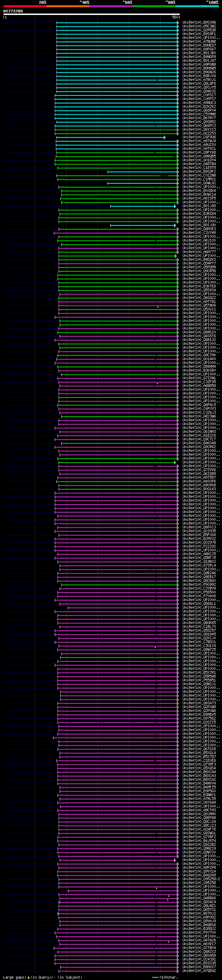Select the UniRef100_A9PGN9 label

pos(199,64)
